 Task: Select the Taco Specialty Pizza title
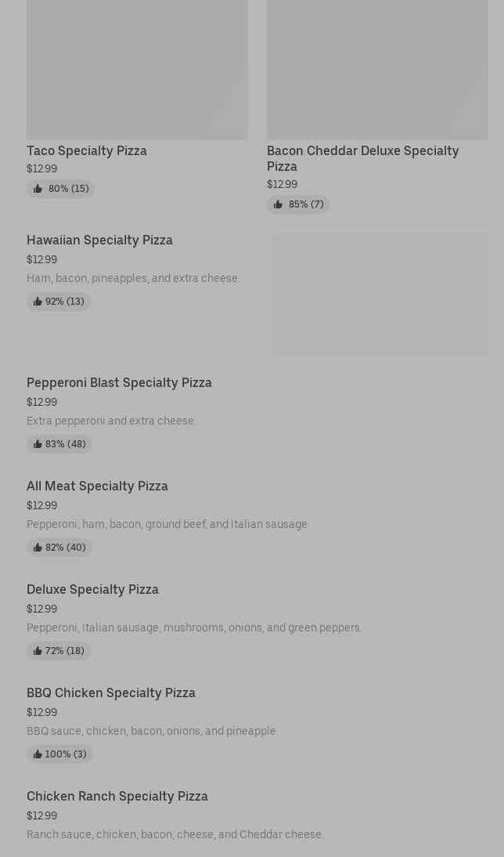(87, 150)
